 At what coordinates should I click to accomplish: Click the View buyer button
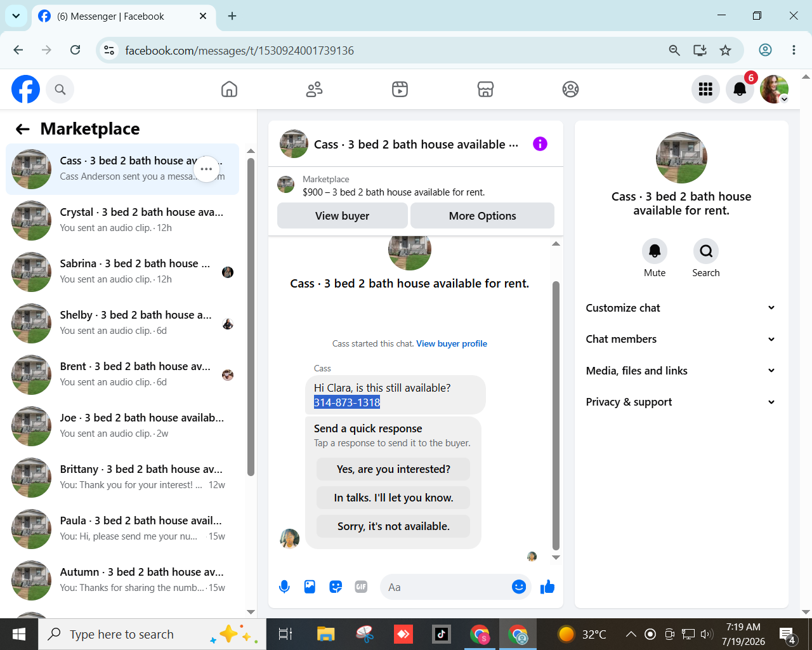pos(342,216)
